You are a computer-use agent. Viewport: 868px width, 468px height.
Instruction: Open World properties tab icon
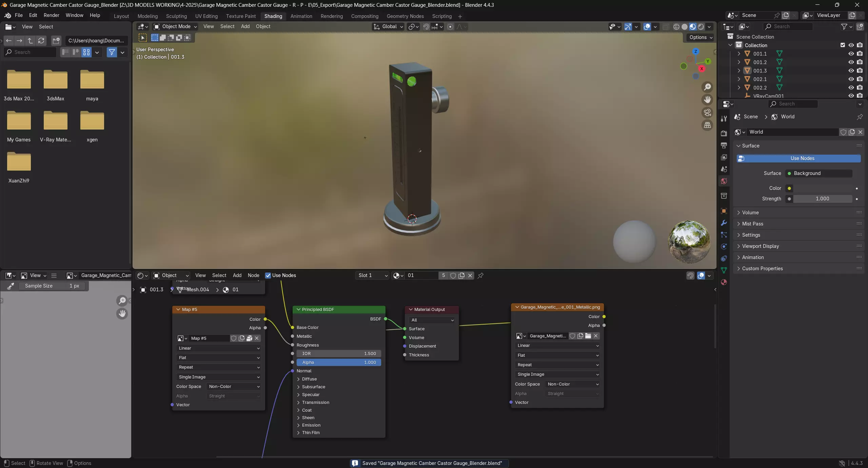click(724, 181)
